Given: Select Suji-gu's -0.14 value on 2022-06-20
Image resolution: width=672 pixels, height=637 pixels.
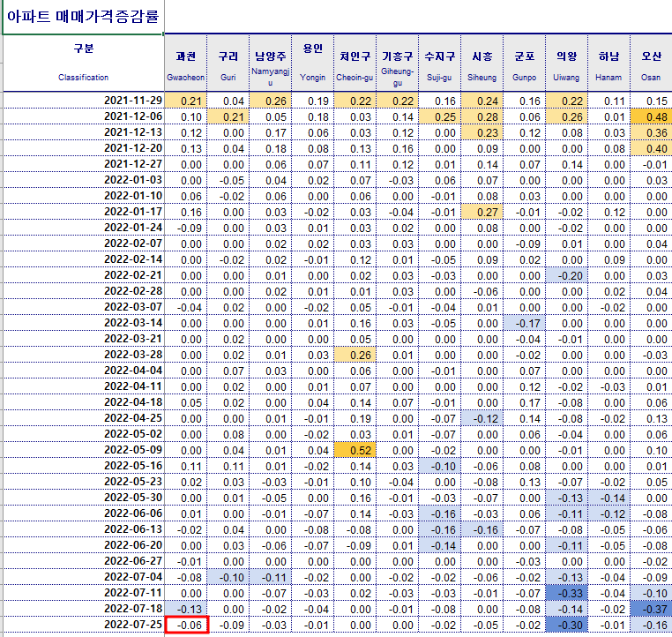Looking at the screenshot, I should pos(440,544).
